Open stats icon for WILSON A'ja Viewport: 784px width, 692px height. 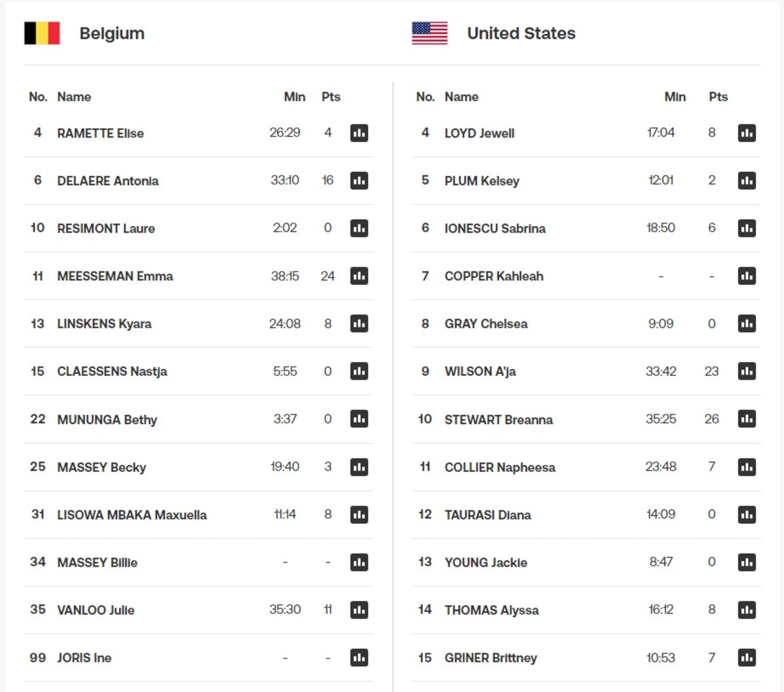pos(747,371)
